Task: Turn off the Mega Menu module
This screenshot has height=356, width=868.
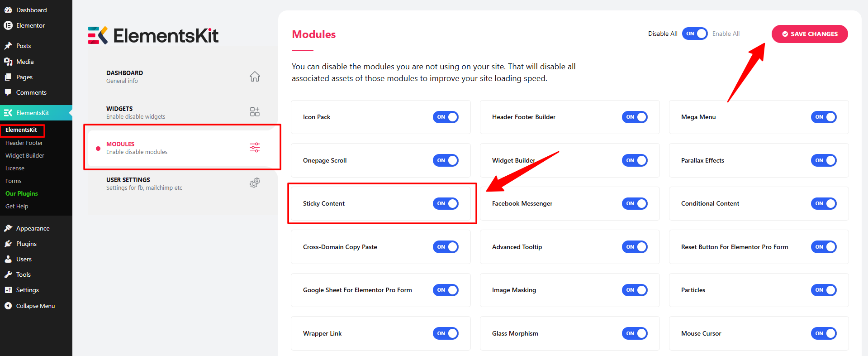Action: pyautogui.click(x=823, y=117)
